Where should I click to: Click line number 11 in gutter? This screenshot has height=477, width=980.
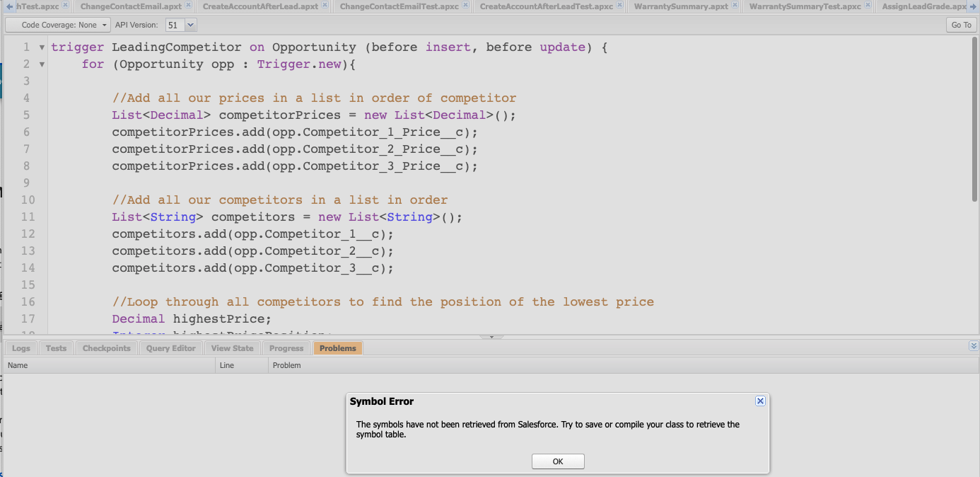(x=27, y=217)
